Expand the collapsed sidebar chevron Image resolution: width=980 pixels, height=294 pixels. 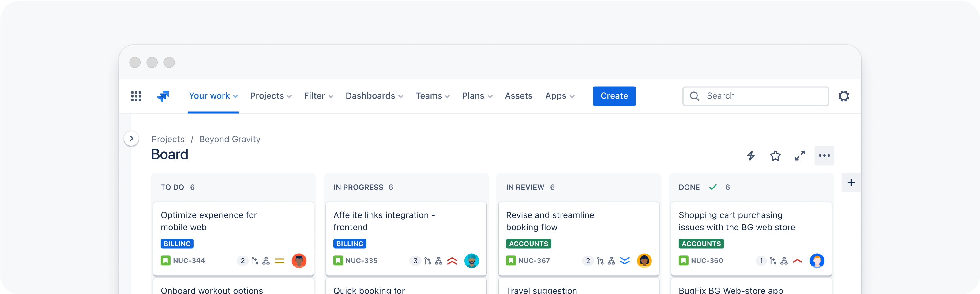[x=131, y=139]
